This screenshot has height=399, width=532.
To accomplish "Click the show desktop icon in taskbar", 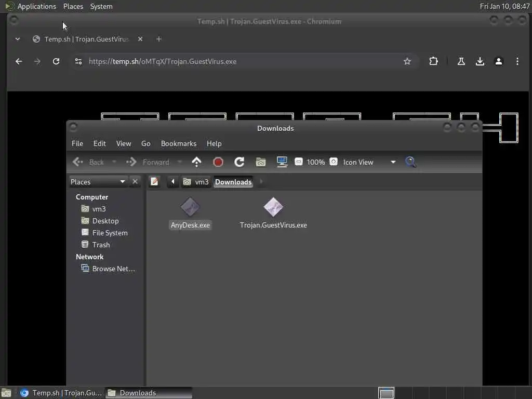I will [x=6, y=393].
